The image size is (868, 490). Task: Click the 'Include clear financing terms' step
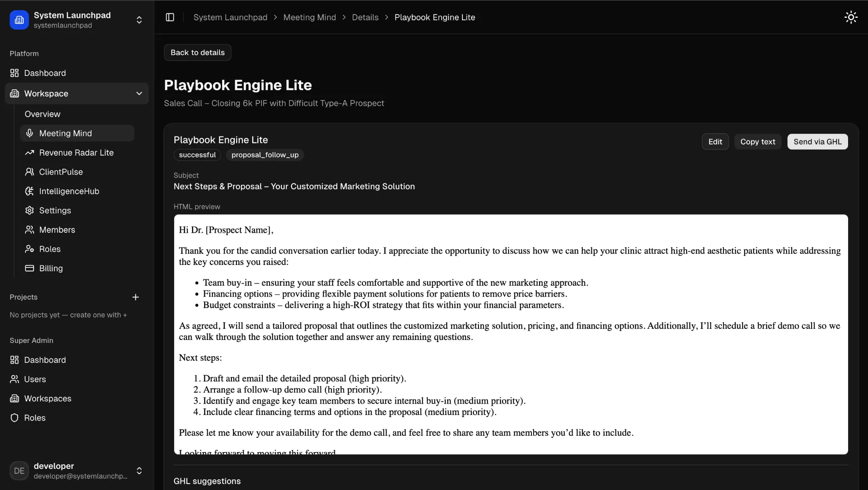click(350, 412)
